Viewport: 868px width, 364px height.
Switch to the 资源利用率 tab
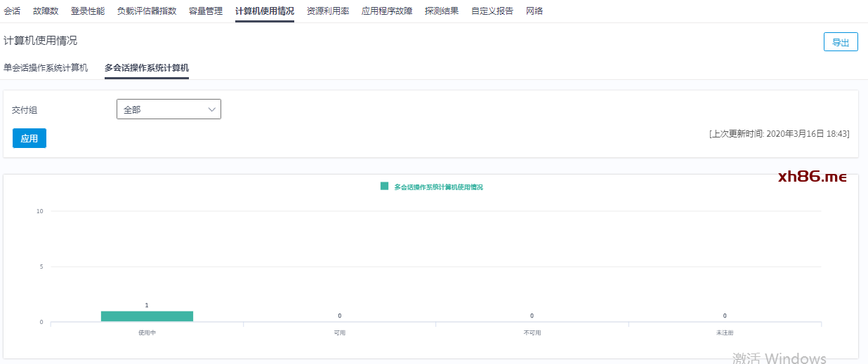[x=328, y=11]
